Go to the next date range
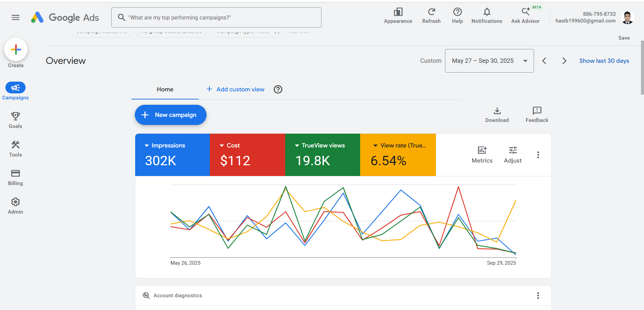Image resolution: width=644 pixels, height=310 pixels. click(x=564, y=61)
